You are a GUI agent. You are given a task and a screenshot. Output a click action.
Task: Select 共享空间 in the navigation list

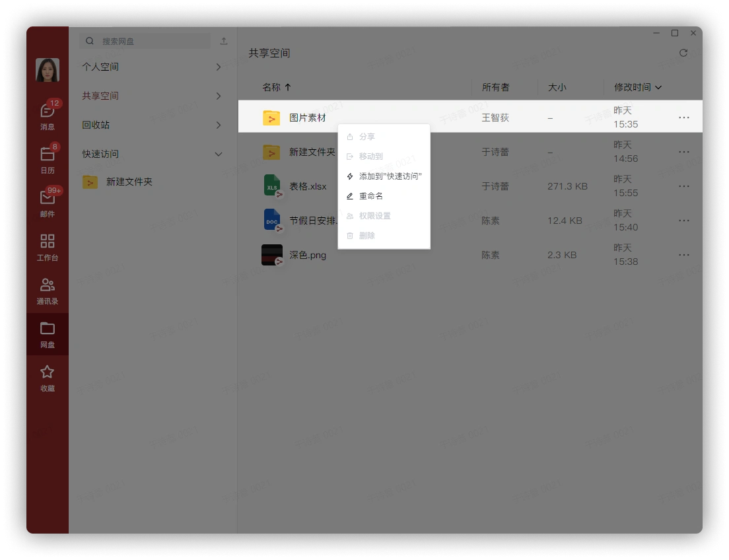coord(100,96)
